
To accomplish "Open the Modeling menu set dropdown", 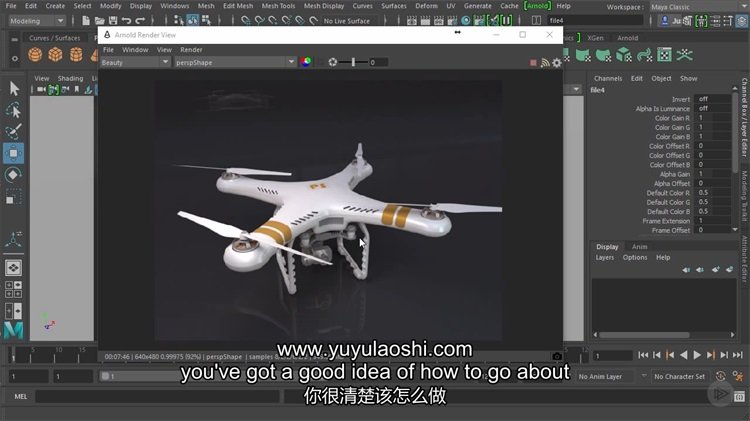I will pyautogui.click(x=36, y=21).
